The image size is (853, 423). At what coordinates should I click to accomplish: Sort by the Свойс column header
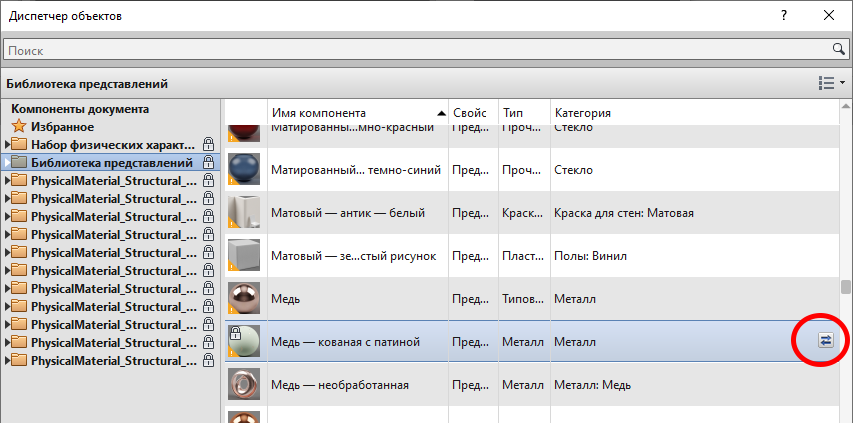pyautogui.click(x=473, y=113)
